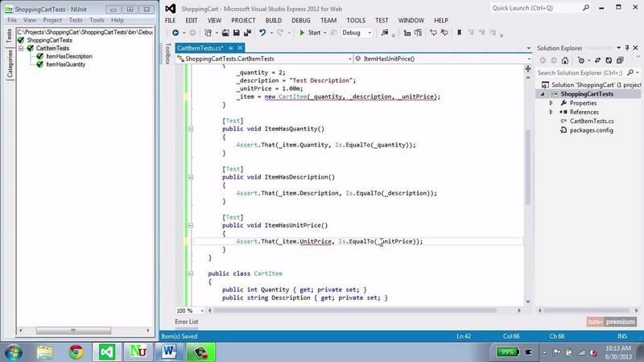Image resolution: width=644 pixels, height=362 pixels.
Task: Open the NUnit Project menu
Action: click(52, 19)
